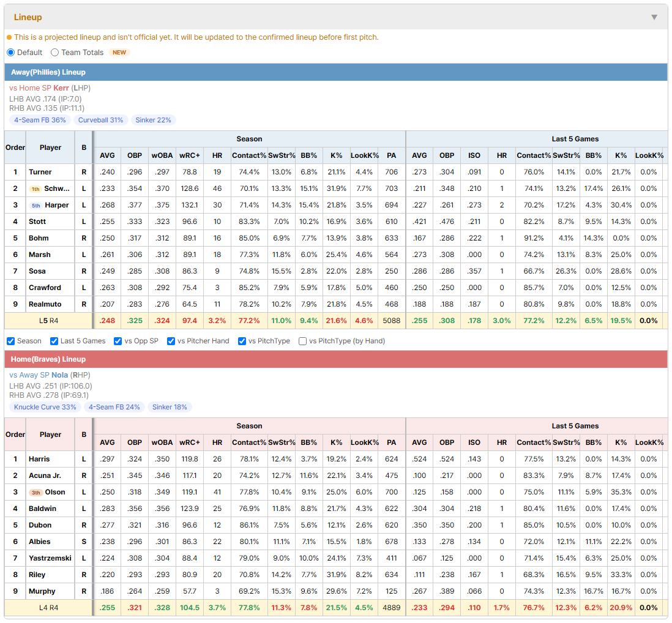Toggle the Season checkbox
The height and width of the screenshot is (623, 672).
coord(11,341)
